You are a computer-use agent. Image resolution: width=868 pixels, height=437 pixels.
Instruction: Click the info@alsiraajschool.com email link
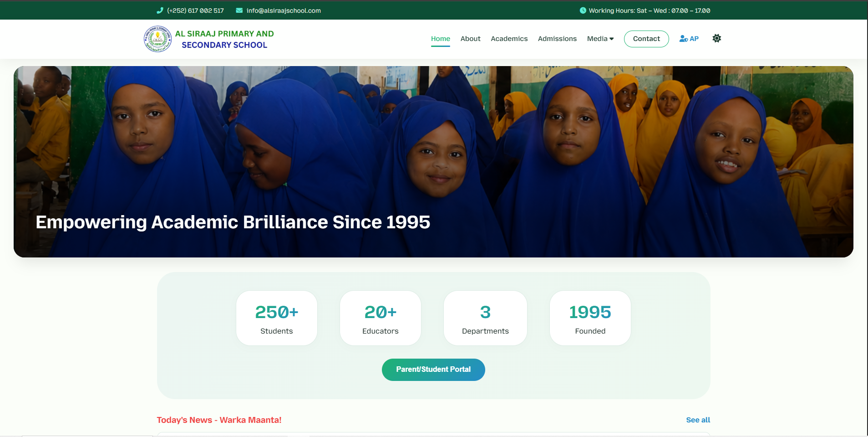pyautogui.click(x=284, y=10)
